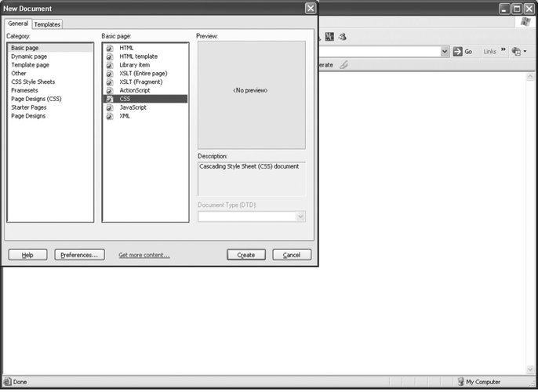Click the browser scrollbar up arrow

pos(530,77)
